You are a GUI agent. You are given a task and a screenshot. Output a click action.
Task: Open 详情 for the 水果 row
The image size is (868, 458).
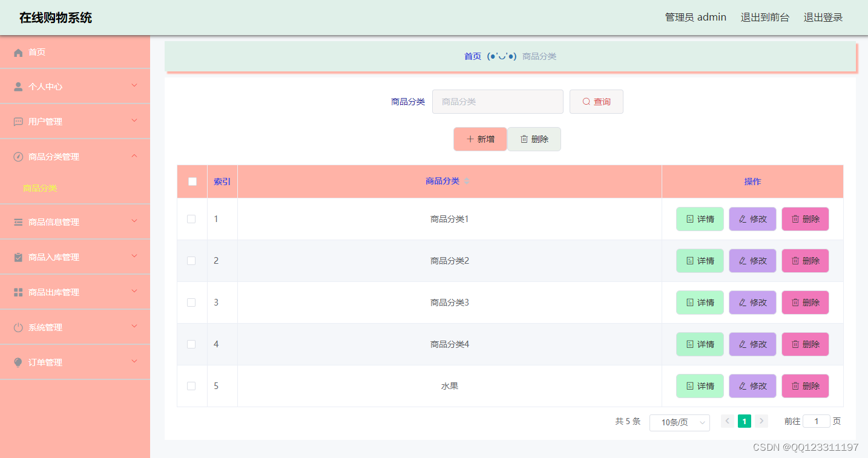coord(700,386)
